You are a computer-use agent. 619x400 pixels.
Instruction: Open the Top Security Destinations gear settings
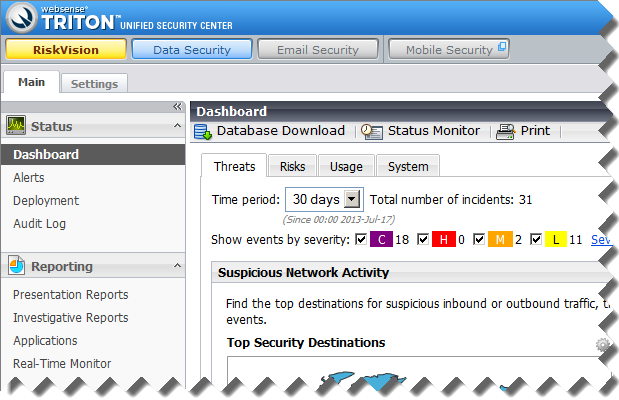(x=602, y=344)
